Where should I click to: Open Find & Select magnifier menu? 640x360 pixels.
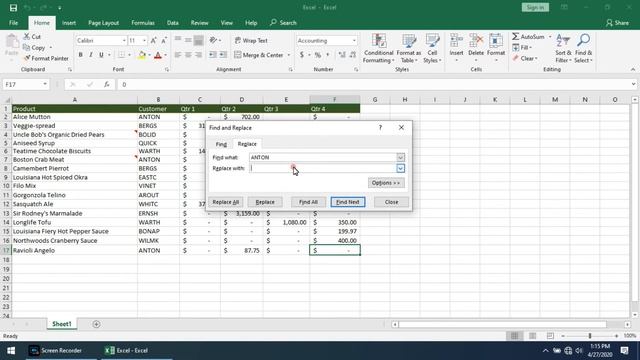click(583, 48)
